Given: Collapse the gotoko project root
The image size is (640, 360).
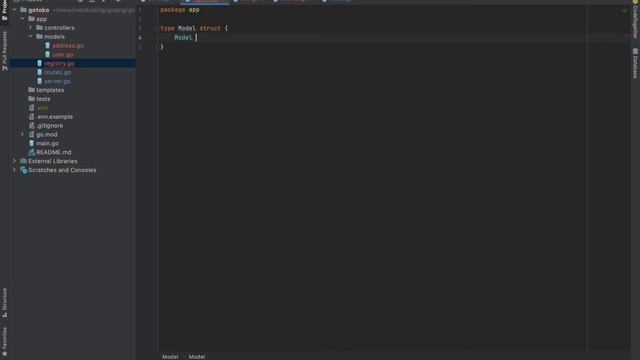Looking at the screenshot, I should point(14,10).
